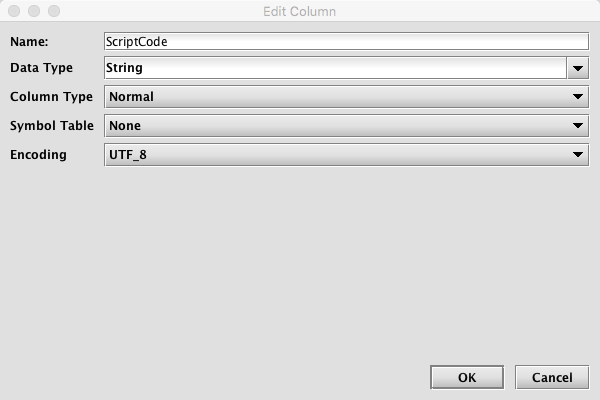Click the Column Type label
600x400 pixels.
pyautogui.click(x=51, y=97)
